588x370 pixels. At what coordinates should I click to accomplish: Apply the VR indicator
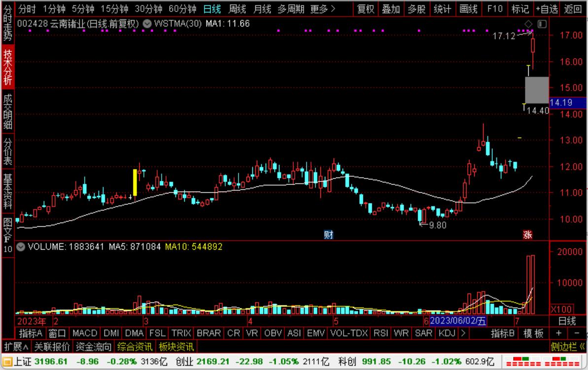pyautogui.click(x=252, y=333)
